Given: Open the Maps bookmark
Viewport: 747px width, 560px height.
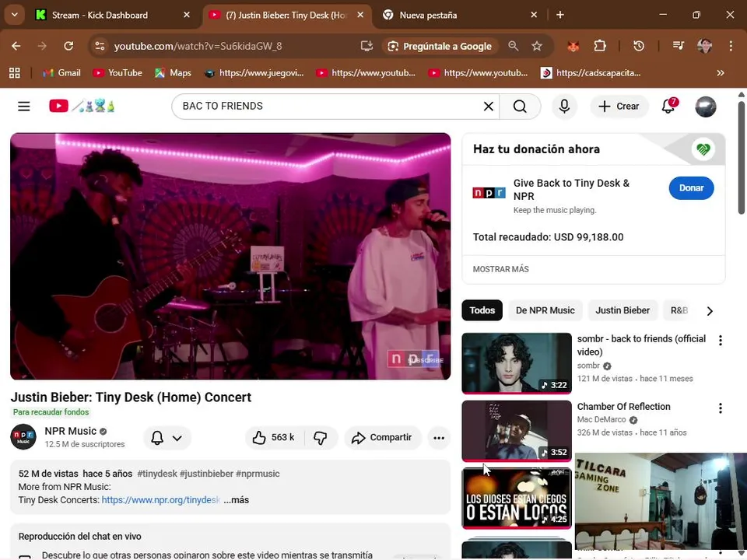Looking at the screenshot, I should point(173,73).
